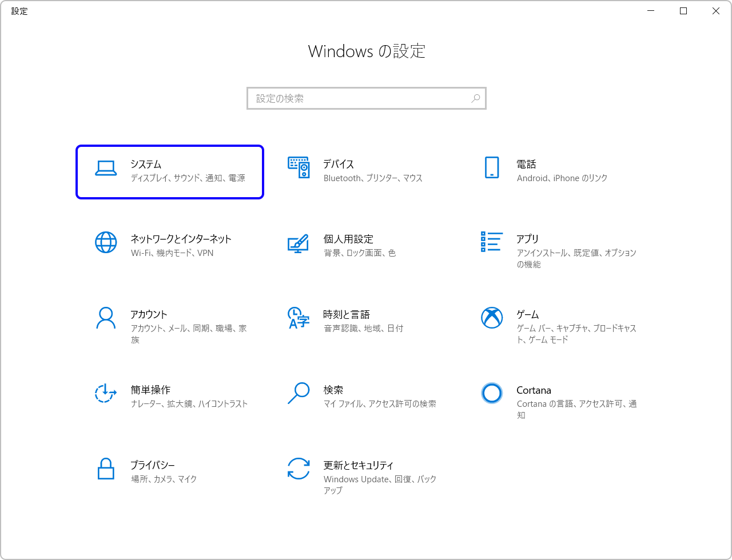The image size is (732, 560).
Task: Open ネットワークとインターネット globe icon
Action: [x=106, y=242]
